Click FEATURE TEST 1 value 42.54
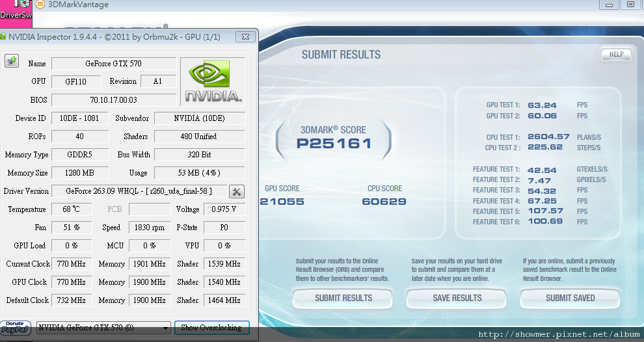 point(542,170)
